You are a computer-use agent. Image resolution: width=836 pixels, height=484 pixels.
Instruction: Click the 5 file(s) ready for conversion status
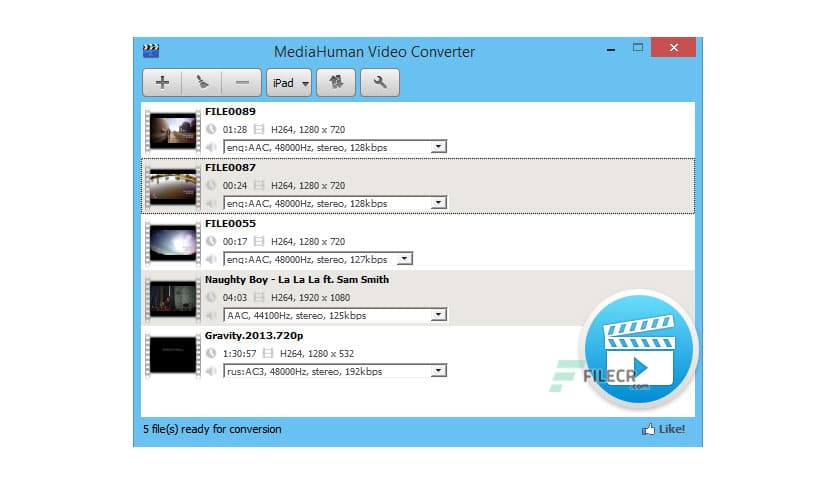[212, 429]
